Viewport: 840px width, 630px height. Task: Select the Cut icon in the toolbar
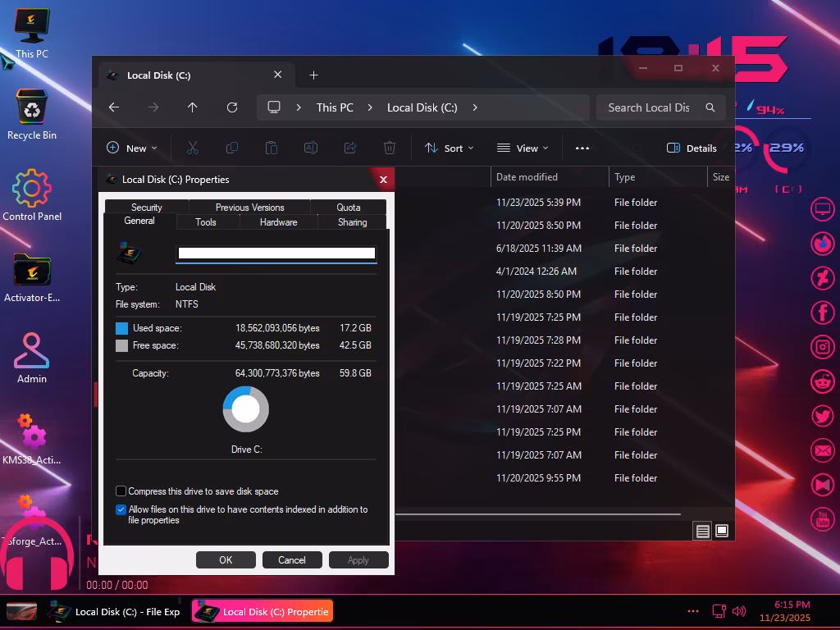point(193,148)
